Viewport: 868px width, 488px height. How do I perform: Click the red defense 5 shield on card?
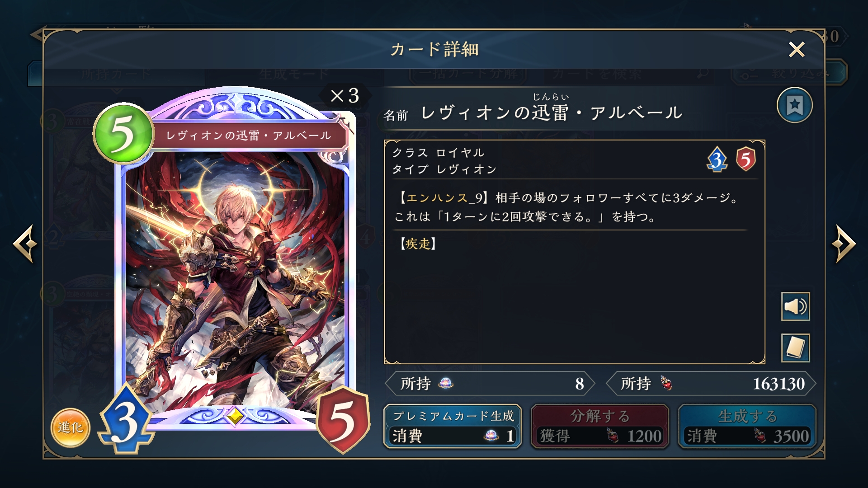[343, 420]
